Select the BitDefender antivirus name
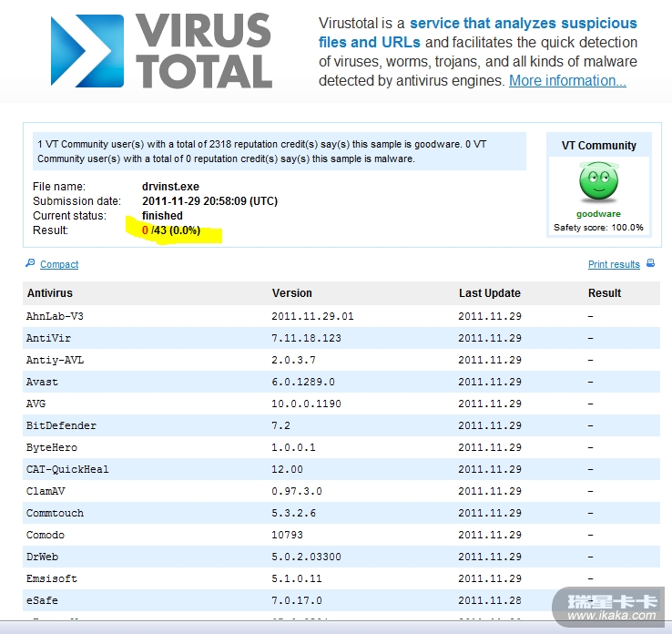The height and width of the screenshot is (634, 672). click(61, 425)
